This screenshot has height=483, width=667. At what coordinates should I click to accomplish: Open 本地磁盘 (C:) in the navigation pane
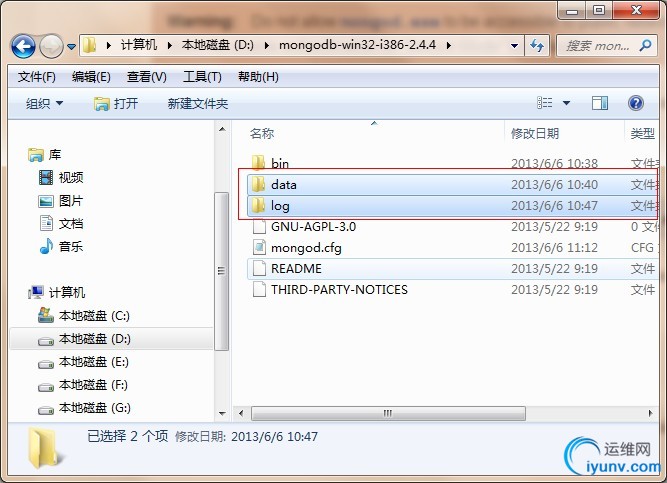pyautogui.click(x=84, y=316)
